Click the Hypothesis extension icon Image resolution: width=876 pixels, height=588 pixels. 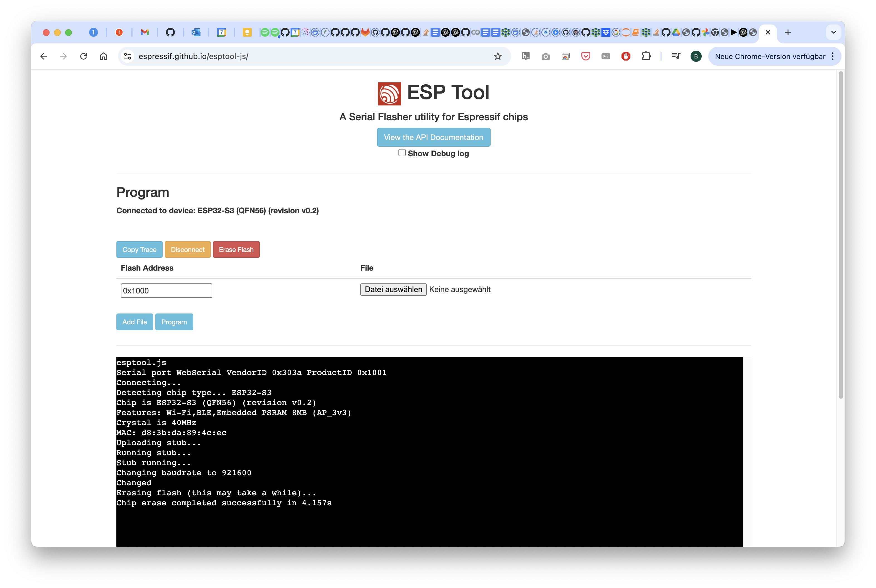coord(526,56)
